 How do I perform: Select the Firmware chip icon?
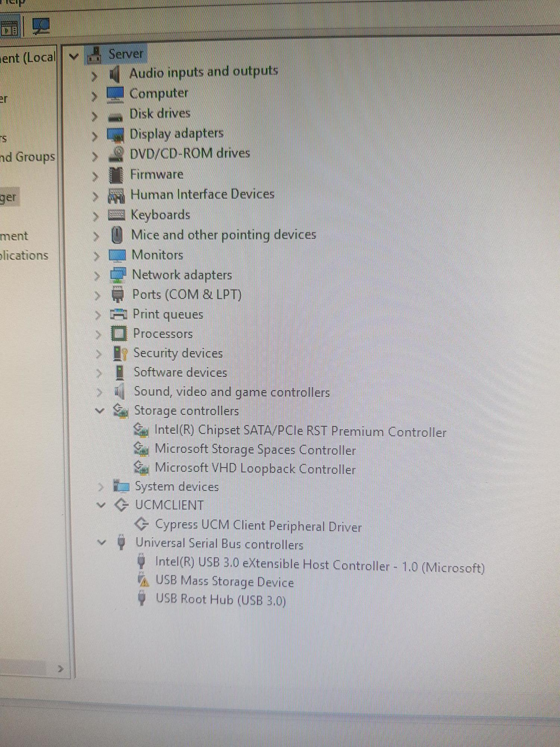116,175
